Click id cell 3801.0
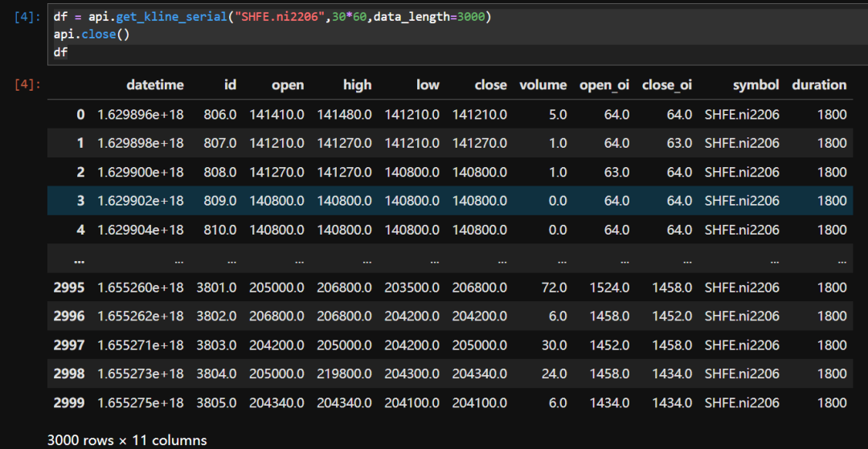Screen dimensions: 868x449 (217, 288)
